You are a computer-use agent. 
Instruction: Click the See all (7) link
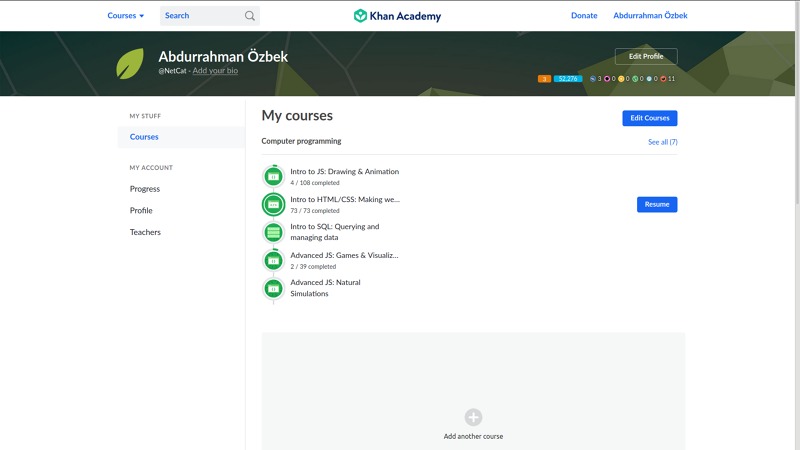[x=663, y=142]
